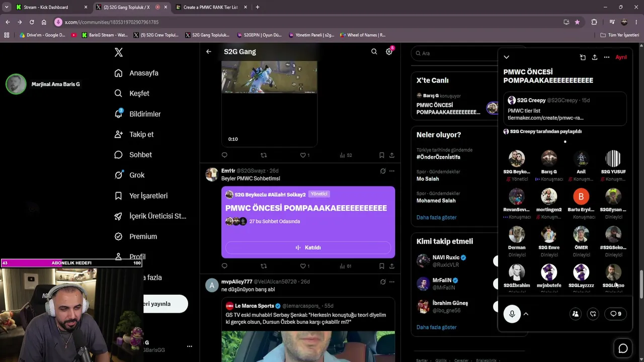This screenshot has height=362, width=644.
Task: Select Bartu Eryıl avatar with letter B
Action: pyautogui.click(x=581, y=197)
